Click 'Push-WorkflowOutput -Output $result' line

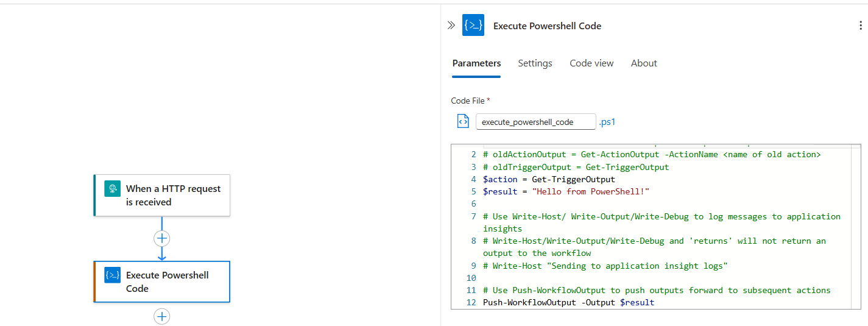(x=568, y=302)
